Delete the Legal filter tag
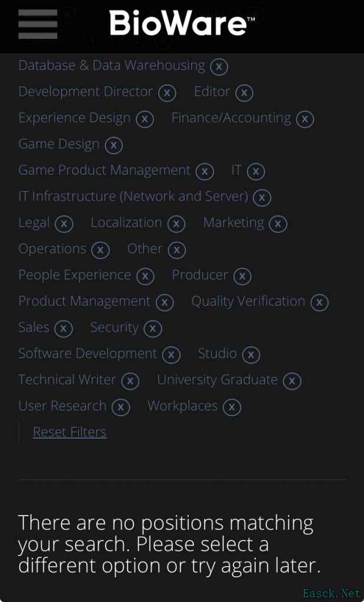Image resolution: width=364 pixels, height=602 pixels. (x=64, y=224)
